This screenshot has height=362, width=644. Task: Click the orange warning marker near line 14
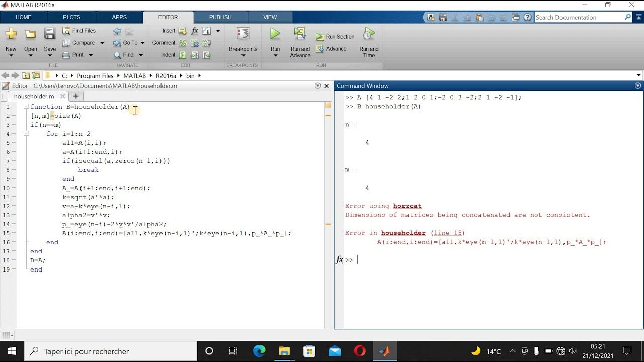pos(328,224)
